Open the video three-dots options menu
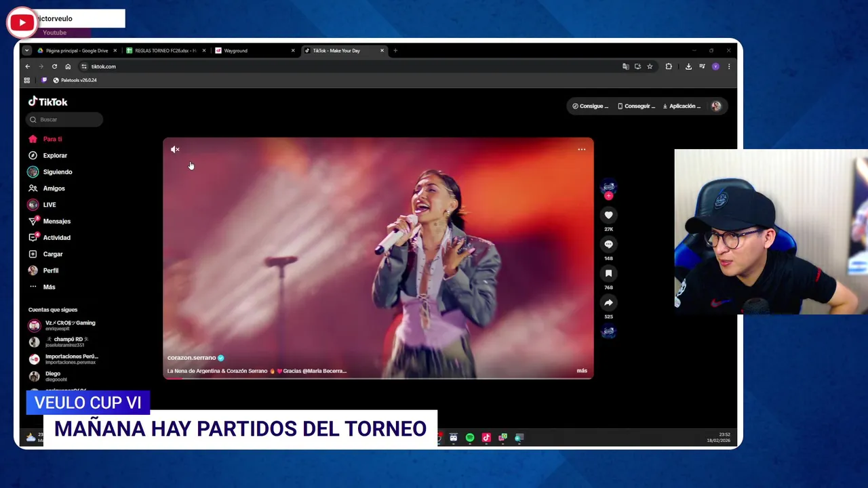 582,149
